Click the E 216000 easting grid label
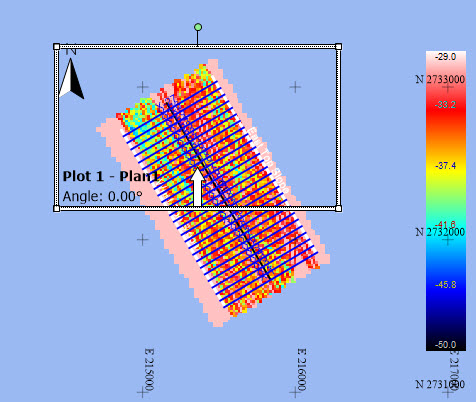Screen dimensions: 476x402 click(301, 370)
